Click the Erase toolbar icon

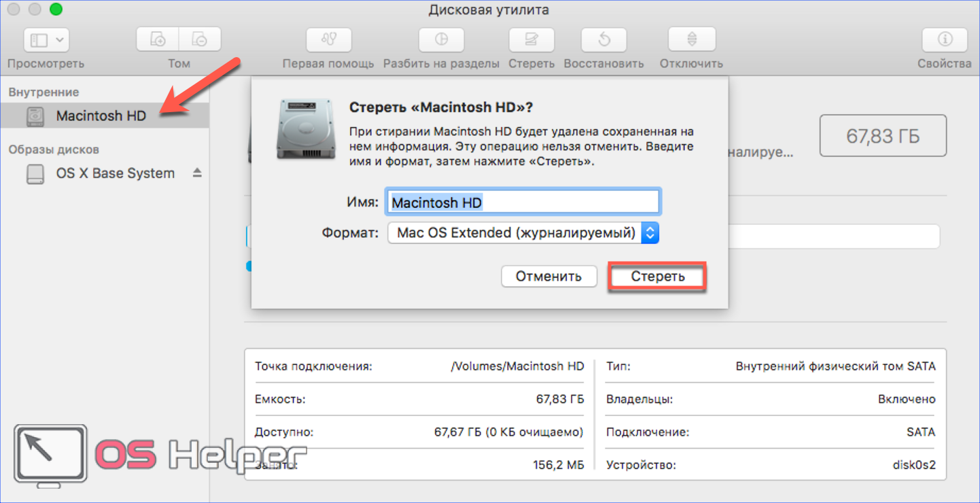pos(531,40)
